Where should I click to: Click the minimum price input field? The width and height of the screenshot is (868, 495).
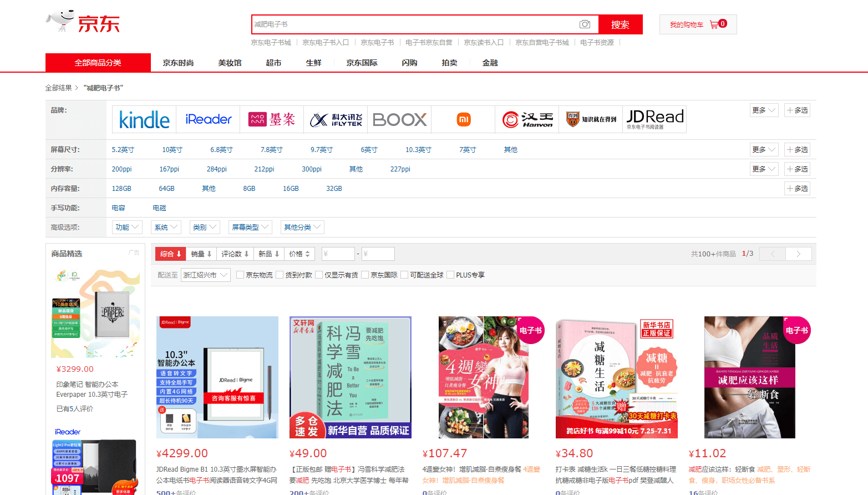coord(338,254)
